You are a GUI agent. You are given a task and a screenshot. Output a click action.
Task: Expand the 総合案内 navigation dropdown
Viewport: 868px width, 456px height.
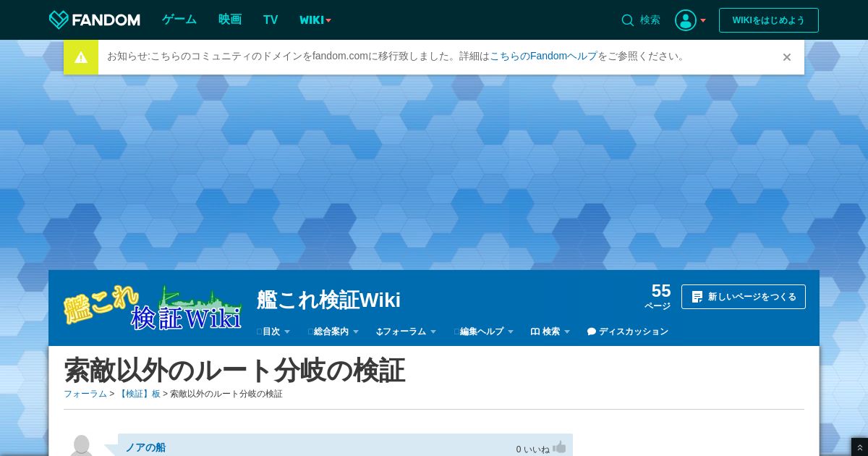tap(333, 332)
